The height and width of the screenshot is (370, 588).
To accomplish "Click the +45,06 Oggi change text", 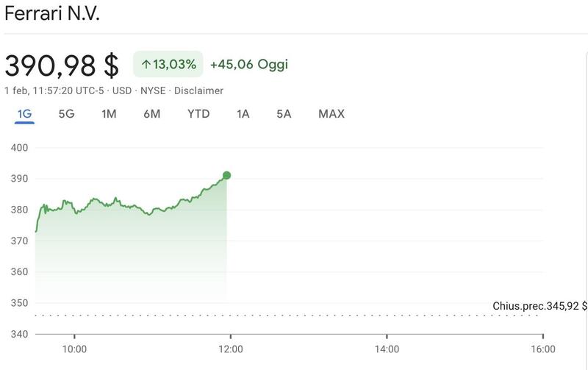I will point(249,65).
